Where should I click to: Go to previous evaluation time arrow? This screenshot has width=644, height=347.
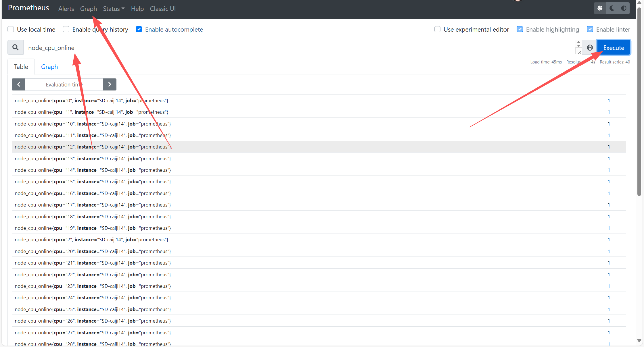point(19,84)
